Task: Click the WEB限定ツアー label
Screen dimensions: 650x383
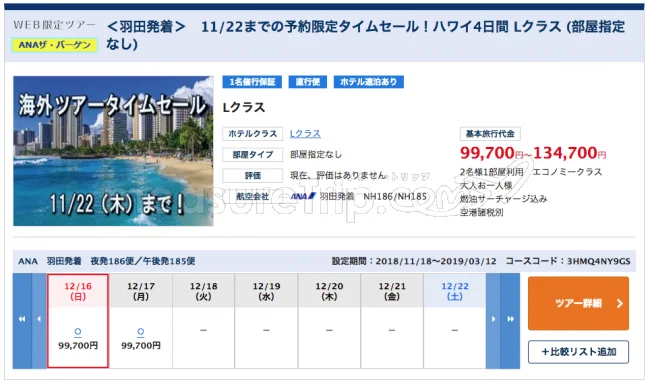Action: tap(54, 25)
